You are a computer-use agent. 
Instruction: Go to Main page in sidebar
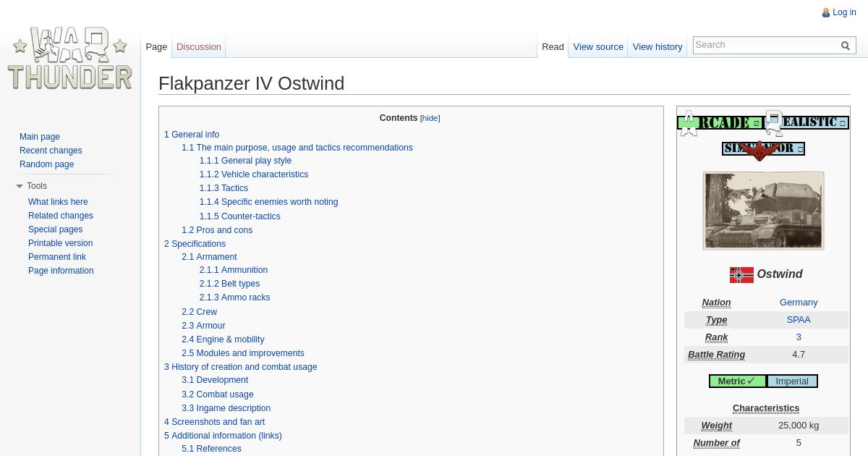(40, 137)
